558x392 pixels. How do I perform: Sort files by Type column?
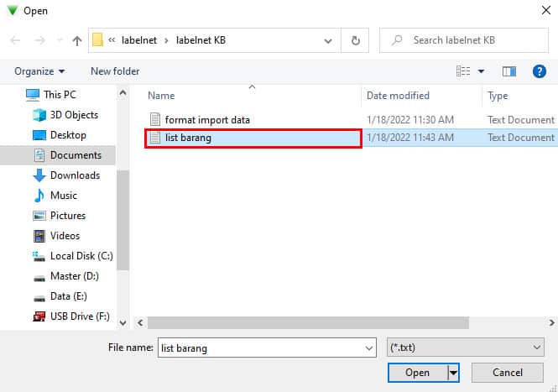click(498, 96)
